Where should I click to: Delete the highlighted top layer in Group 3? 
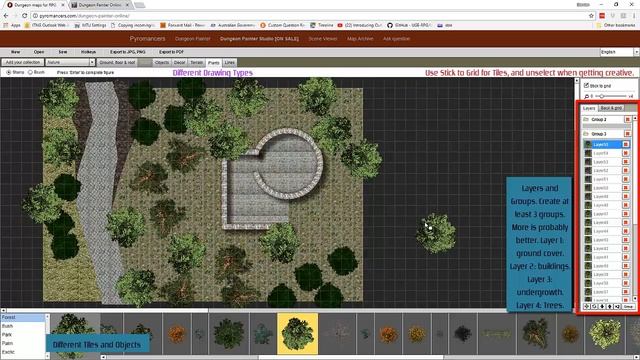pos(625,144)
